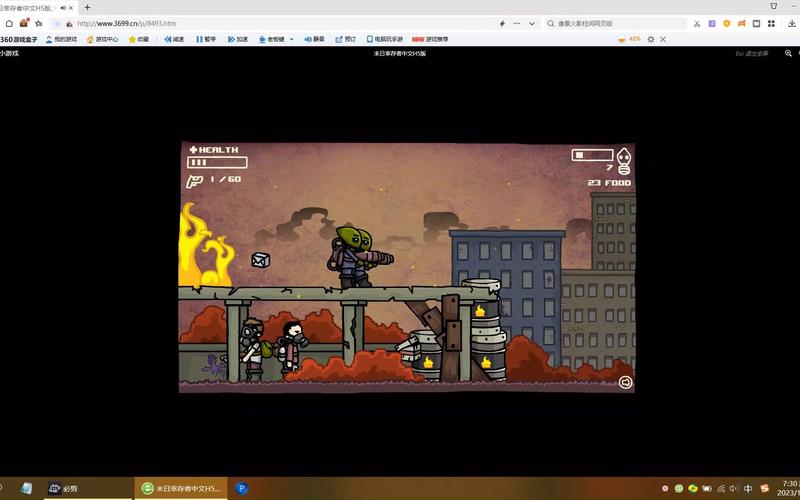Click the orange shield security icon
This screenshot has width=800, height=500.
(x=726, y=23)
